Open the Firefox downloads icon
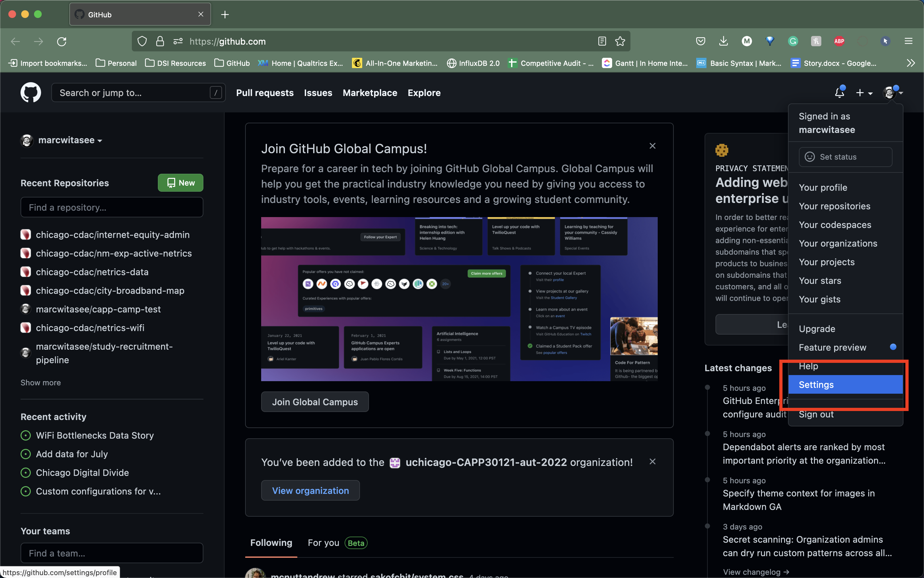 point(723,41)
